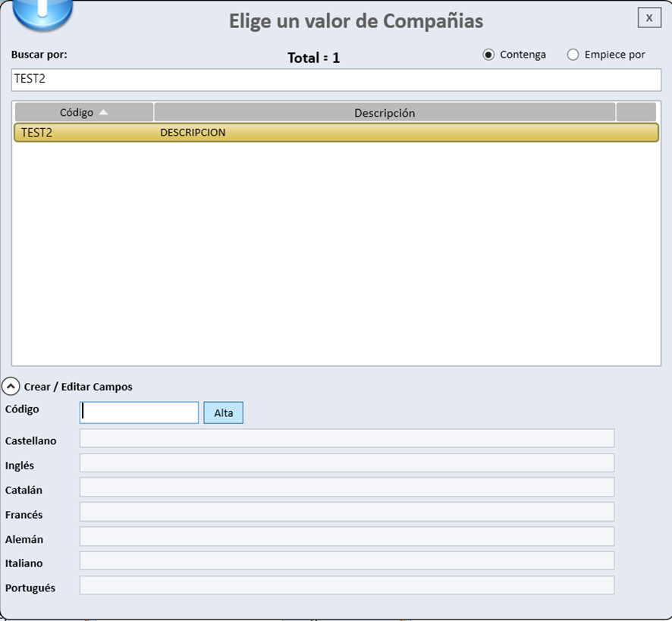Viewport: 672px width, 621px height.
Task: Click the Catalán text field
Action: (347, 488)
